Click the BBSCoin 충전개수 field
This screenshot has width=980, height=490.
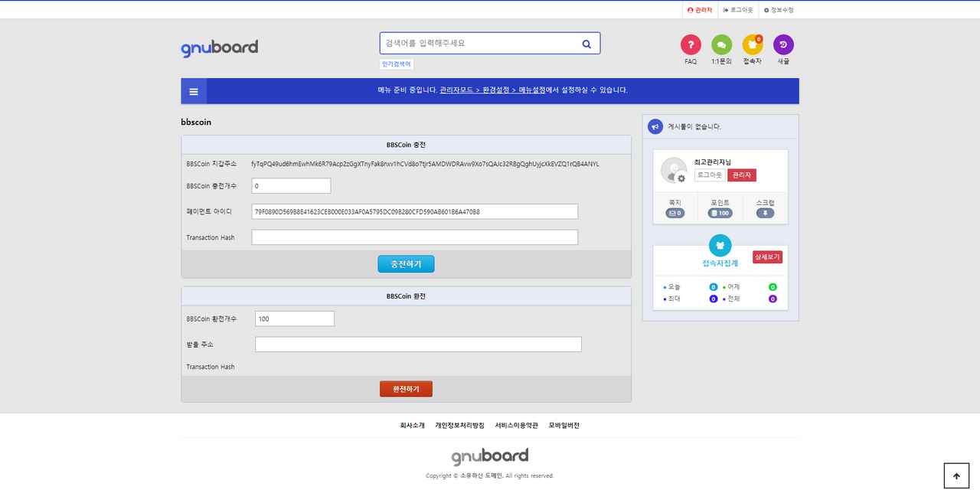[x=291, y=186]
